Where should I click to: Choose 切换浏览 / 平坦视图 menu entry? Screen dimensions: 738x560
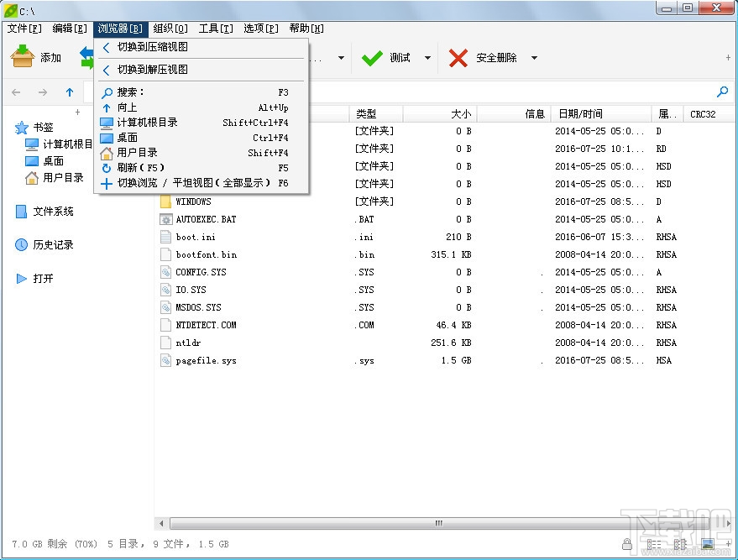[202, 182]
